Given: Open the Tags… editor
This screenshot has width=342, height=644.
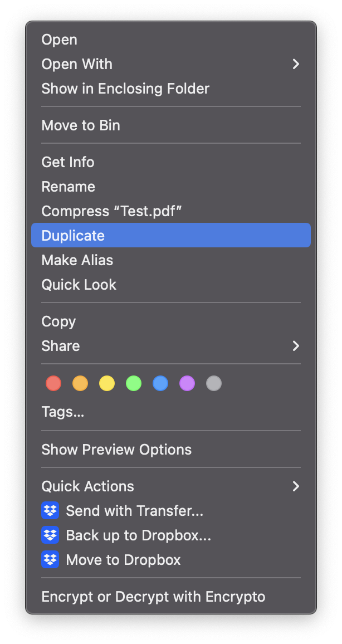Looking at the screenshot, I should tap(63, 412).
